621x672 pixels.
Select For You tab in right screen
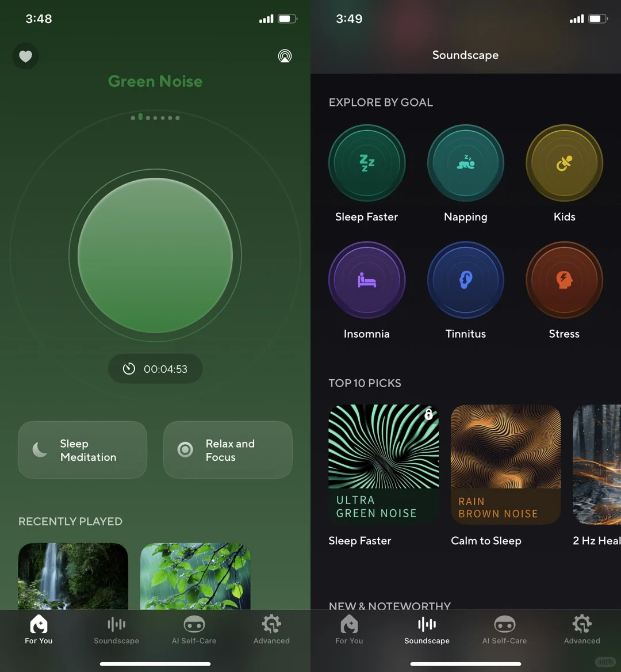point(349,629)
